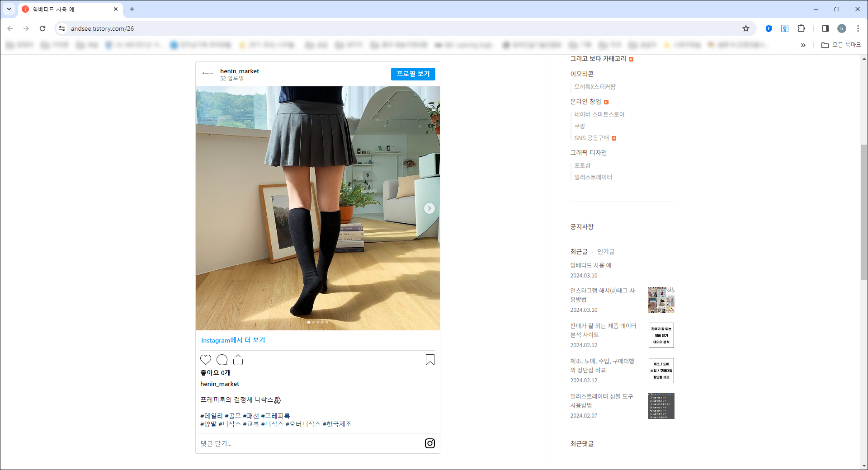Open the 그리고 보다 카테고리 heading

pos(598,59)
